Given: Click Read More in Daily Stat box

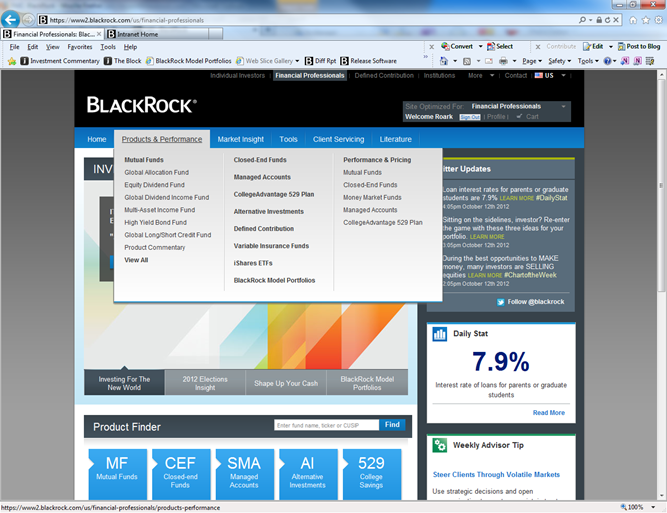Looking at the screenshot, I should (549, 413).
